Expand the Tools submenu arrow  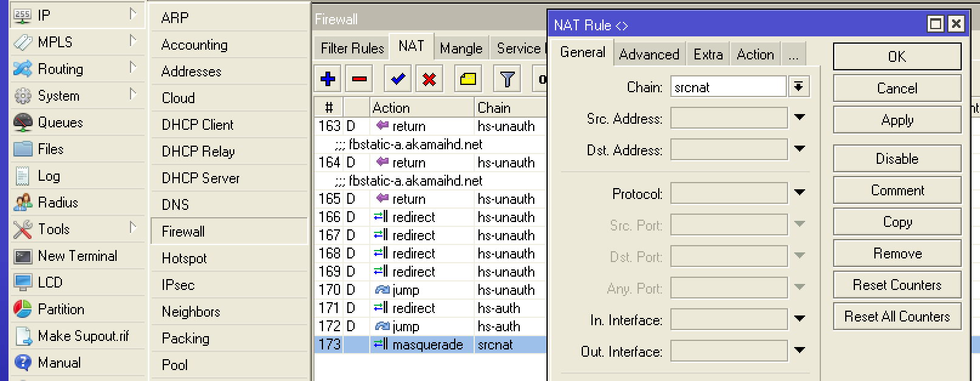point(132,227)
